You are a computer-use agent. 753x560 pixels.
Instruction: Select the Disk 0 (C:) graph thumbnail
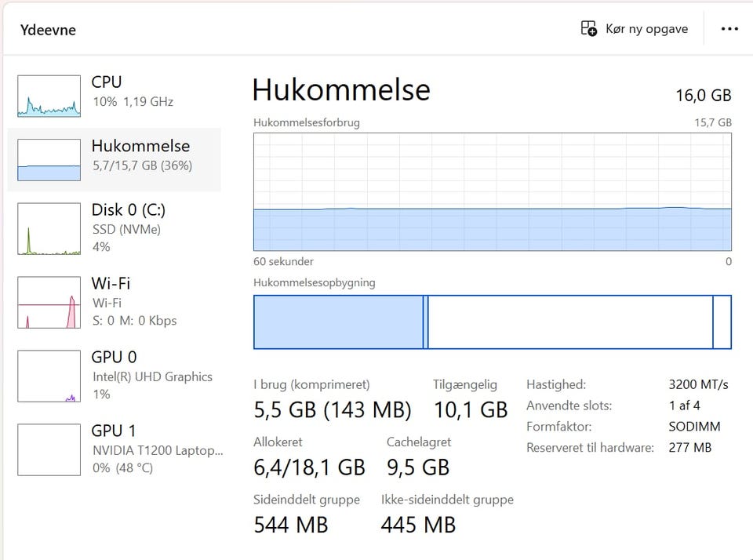[49, 229]
